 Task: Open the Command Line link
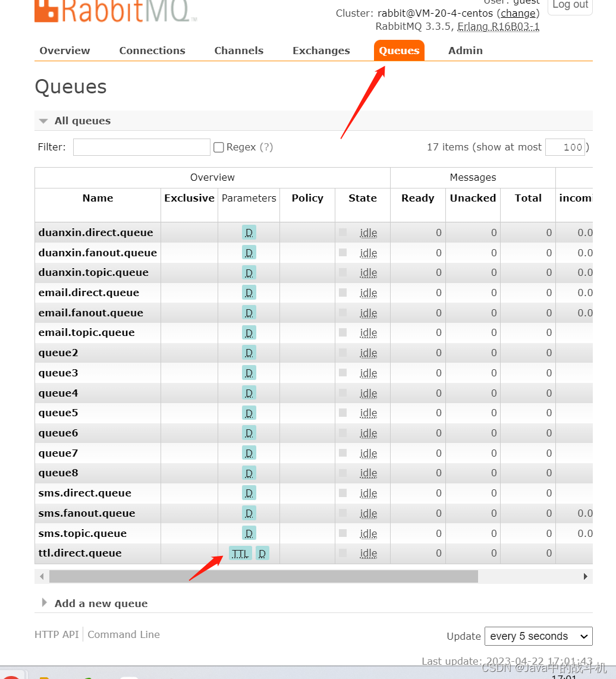(x=124, y=634)
